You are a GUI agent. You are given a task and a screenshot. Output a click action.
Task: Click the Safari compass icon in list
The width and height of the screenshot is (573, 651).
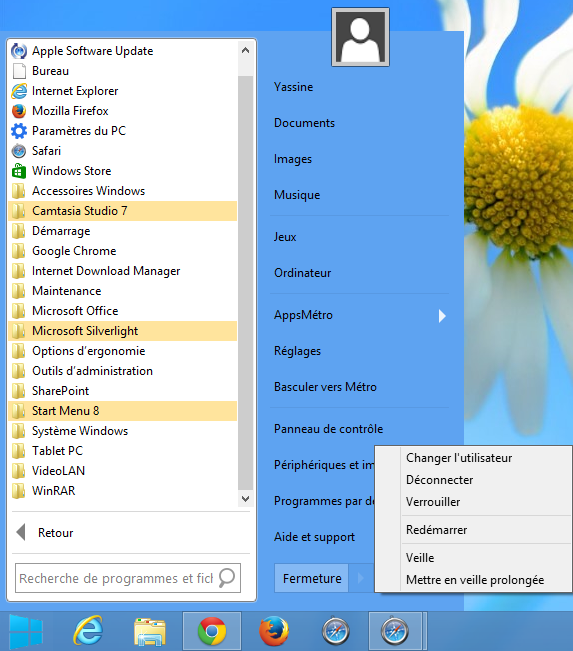19,151
